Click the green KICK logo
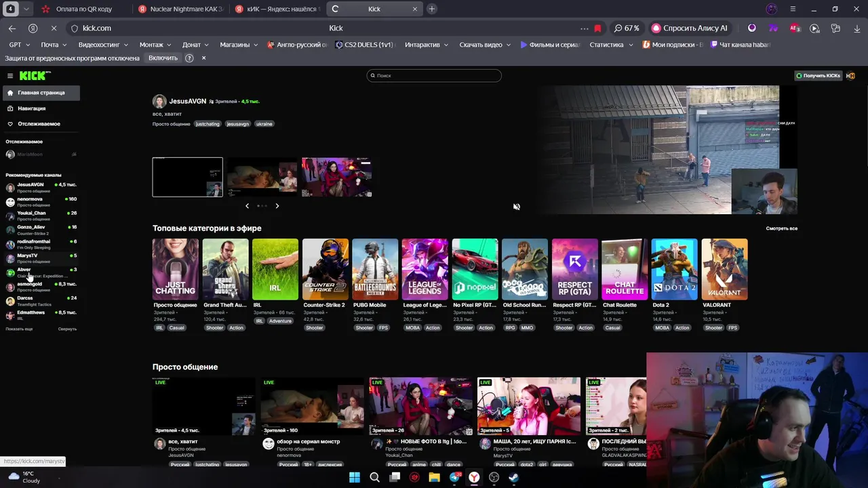The height and width of the screenshot is (488, 868). tap(34, 75)
